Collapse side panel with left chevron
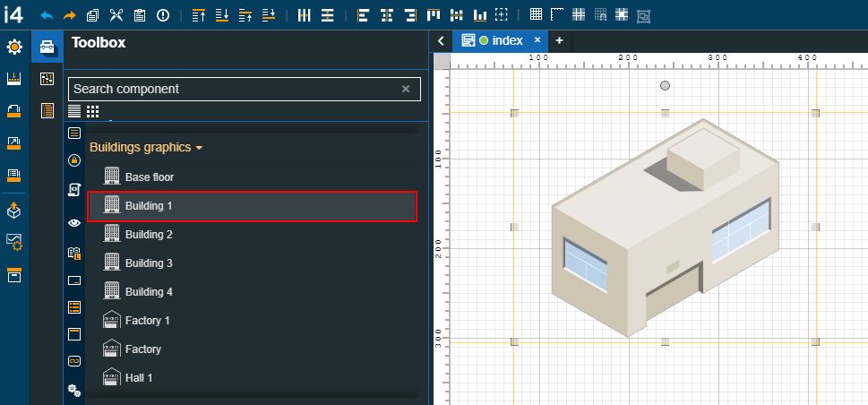 441,41
